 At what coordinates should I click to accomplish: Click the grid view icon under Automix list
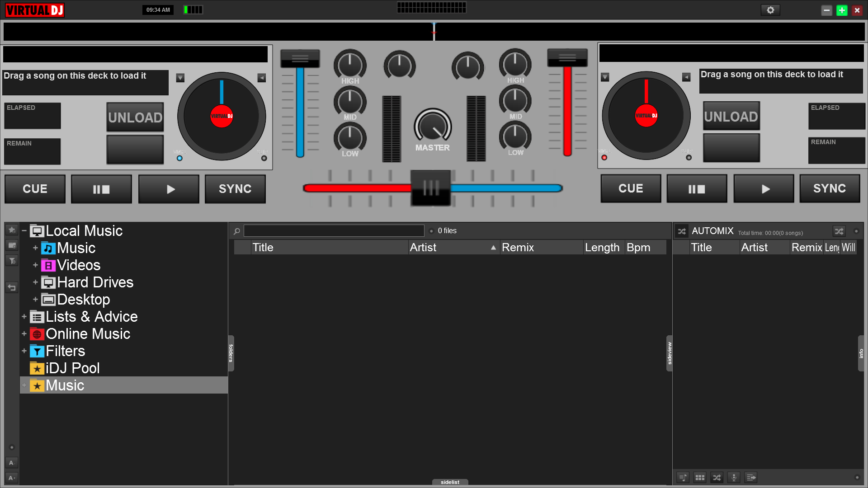700,478
